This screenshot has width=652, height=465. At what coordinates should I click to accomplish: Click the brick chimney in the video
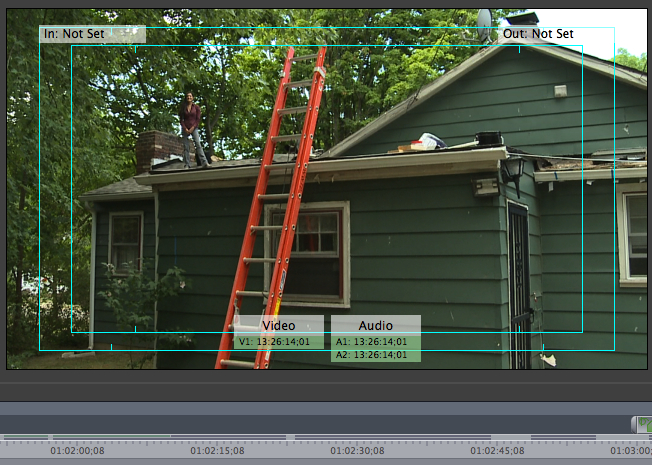click(x=156, y=150)
